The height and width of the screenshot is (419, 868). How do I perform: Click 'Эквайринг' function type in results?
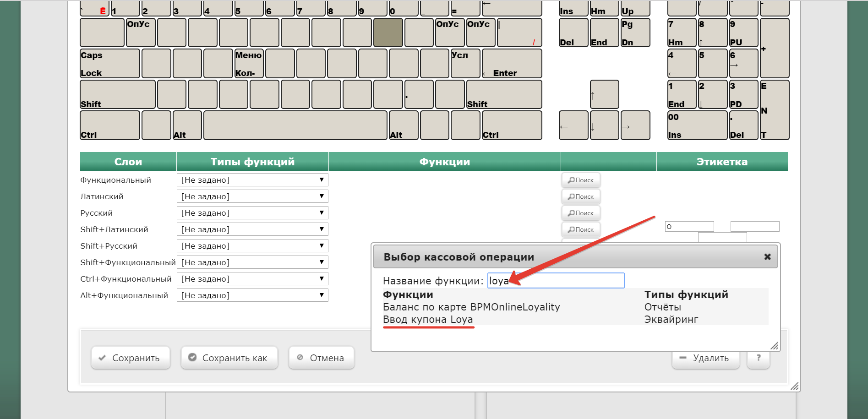point(671,320)
